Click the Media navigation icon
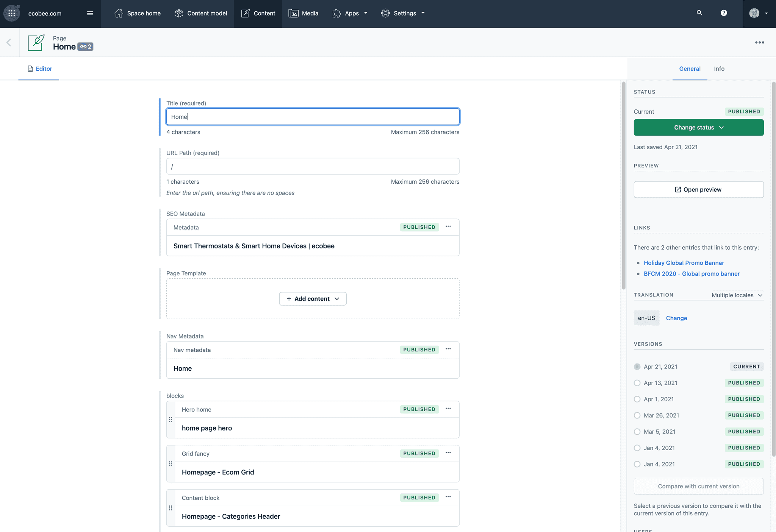This screenshot has width=776, height=532. [293, 13]
